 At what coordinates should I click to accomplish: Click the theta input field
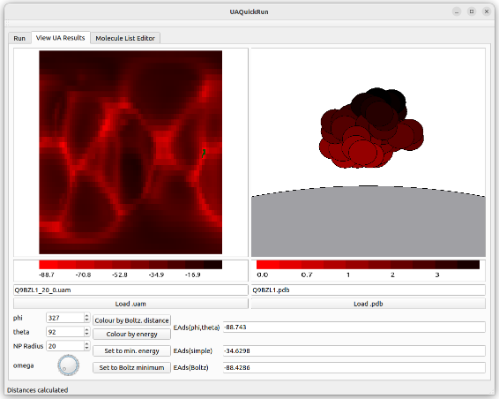click(x=65, y=332)
